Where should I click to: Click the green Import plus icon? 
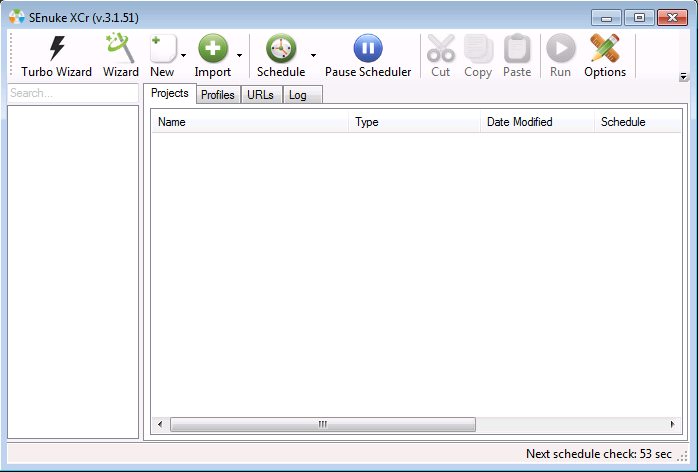click(x=212, y=48)
